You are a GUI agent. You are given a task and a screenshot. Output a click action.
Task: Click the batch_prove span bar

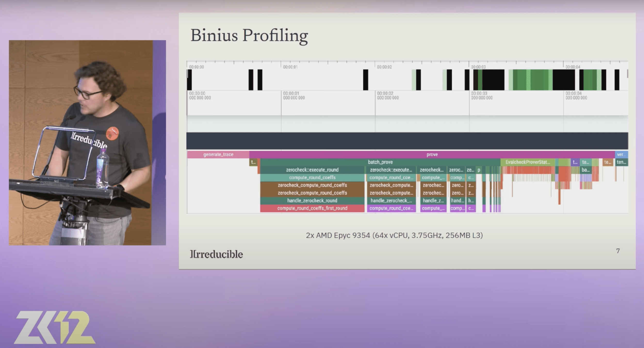click(x=380, y=162)
